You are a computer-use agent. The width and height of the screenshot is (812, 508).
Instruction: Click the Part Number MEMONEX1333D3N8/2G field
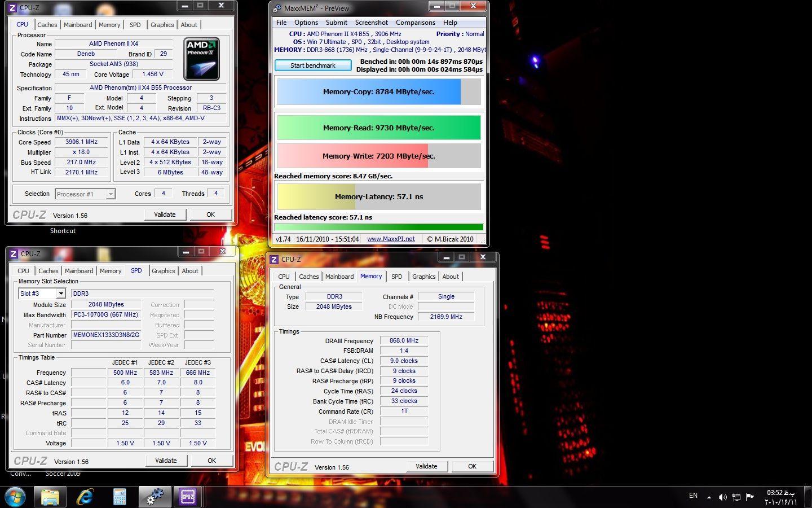(x=107, y=335)
